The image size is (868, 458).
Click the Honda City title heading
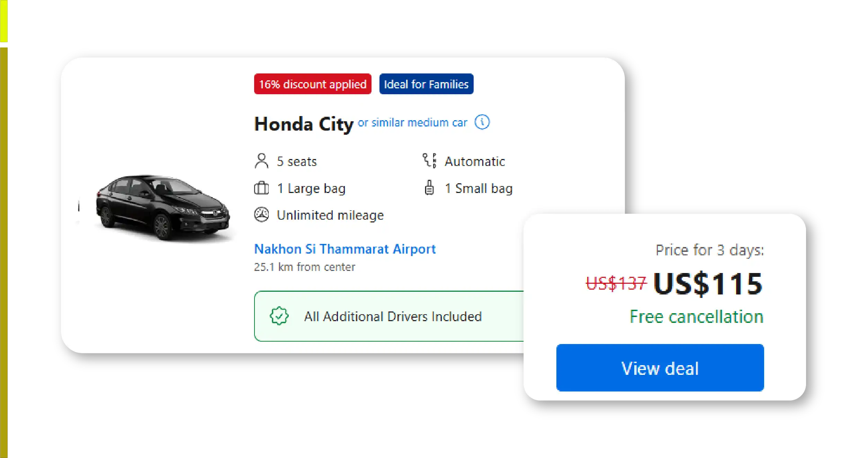[303, 124]
